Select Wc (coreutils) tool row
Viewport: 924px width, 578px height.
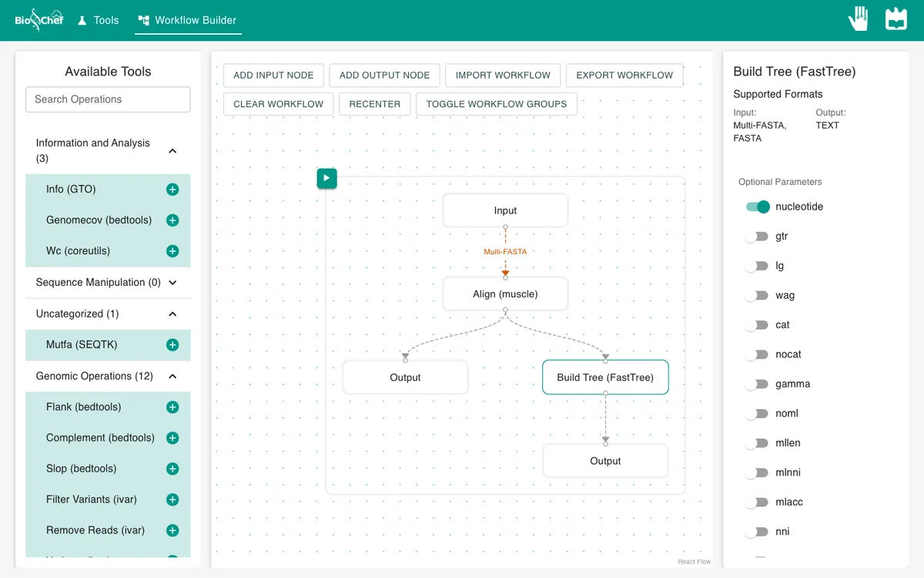point(108,251)
